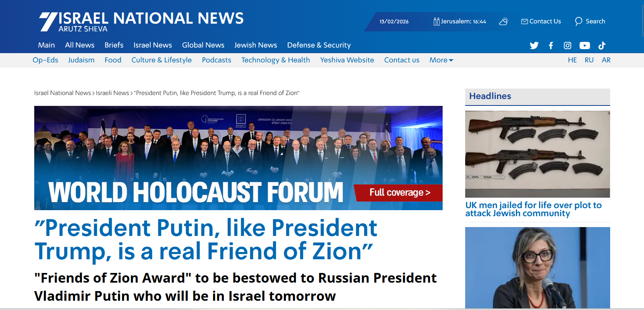The width and height of the screenshot is (644, 310).
Task: Open the Technology & Health section
Action: coord(276,60)
